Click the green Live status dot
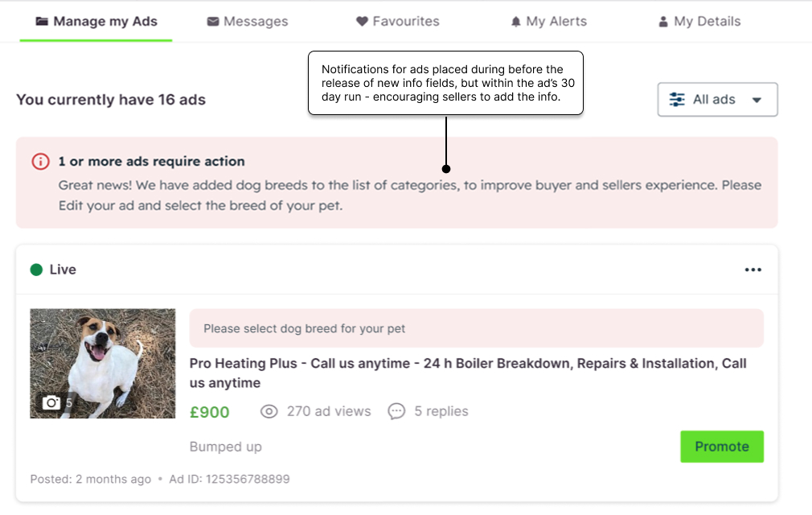The image size is (812, 515). tap(36, 270)
